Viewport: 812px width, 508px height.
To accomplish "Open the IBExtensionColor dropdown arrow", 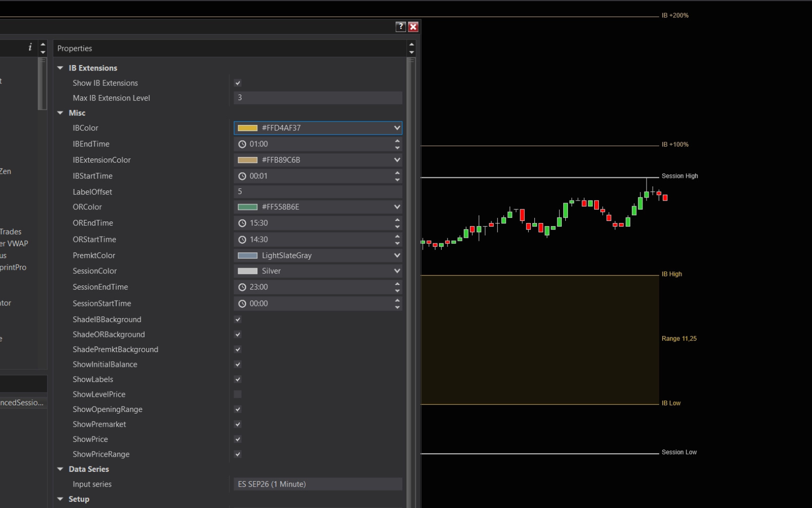I will click(397, 160).
